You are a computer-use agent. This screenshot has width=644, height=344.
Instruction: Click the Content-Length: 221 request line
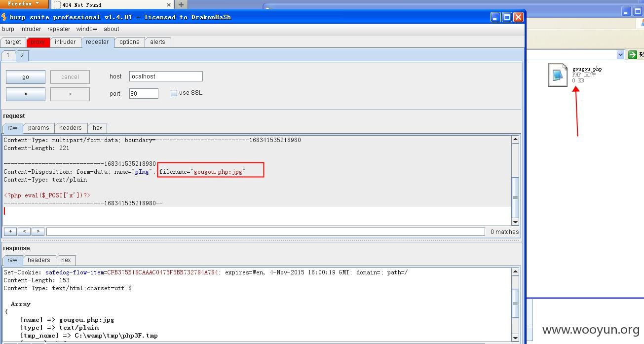[x=37, y=148]
